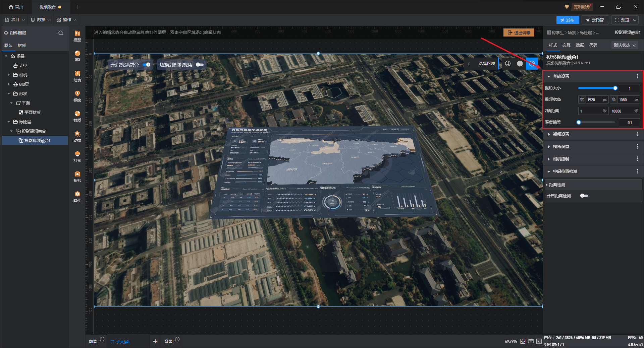Click the video width input field 1920
644x348 pixels.
point(594,100)
